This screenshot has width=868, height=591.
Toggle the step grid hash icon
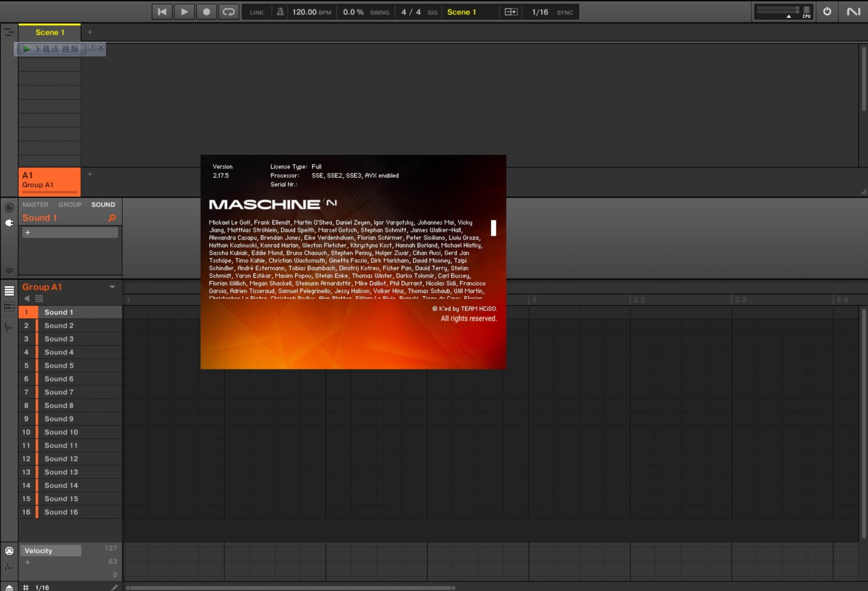point(26,587)
